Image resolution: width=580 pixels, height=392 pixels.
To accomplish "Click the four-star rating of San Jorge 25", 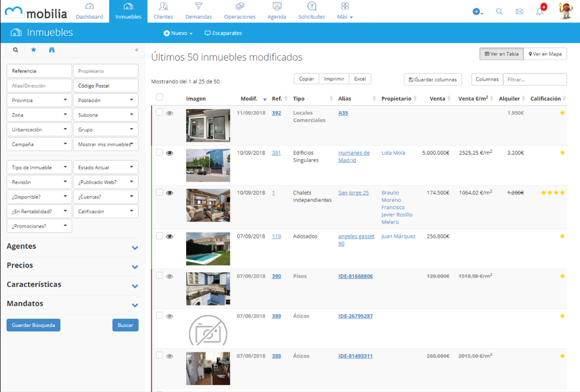I will 553,193.
